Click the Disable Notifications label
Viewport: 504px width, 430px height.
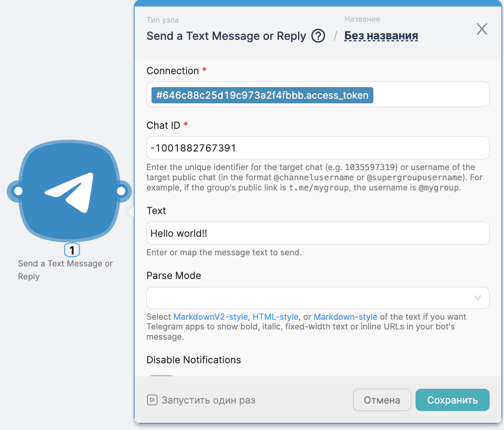(x=194, y=360)
